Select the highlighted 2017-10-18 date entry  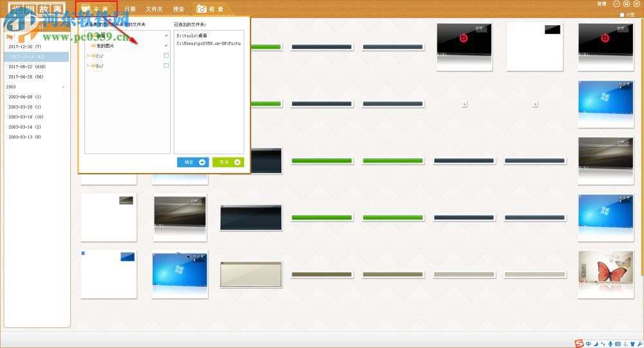(37, 57)
